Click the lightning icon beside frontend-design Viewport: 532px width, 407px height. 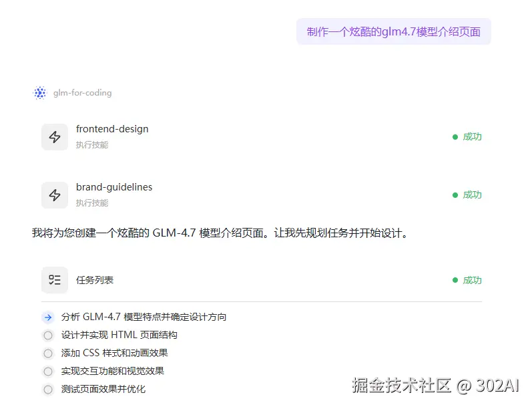click(x=55, y=137)
